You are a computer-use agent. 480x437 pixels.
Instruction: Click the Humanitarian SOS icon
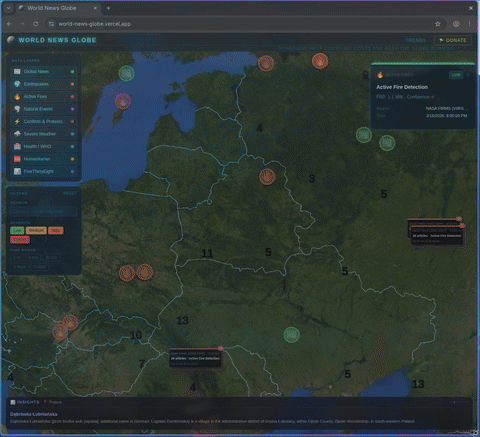[x=17, y=159]
